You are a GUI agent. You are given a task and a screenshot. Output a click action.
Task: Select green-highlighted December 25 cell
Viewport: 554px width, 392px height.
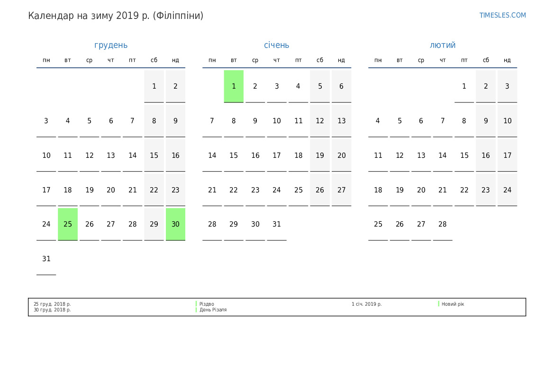pos(68,224)
